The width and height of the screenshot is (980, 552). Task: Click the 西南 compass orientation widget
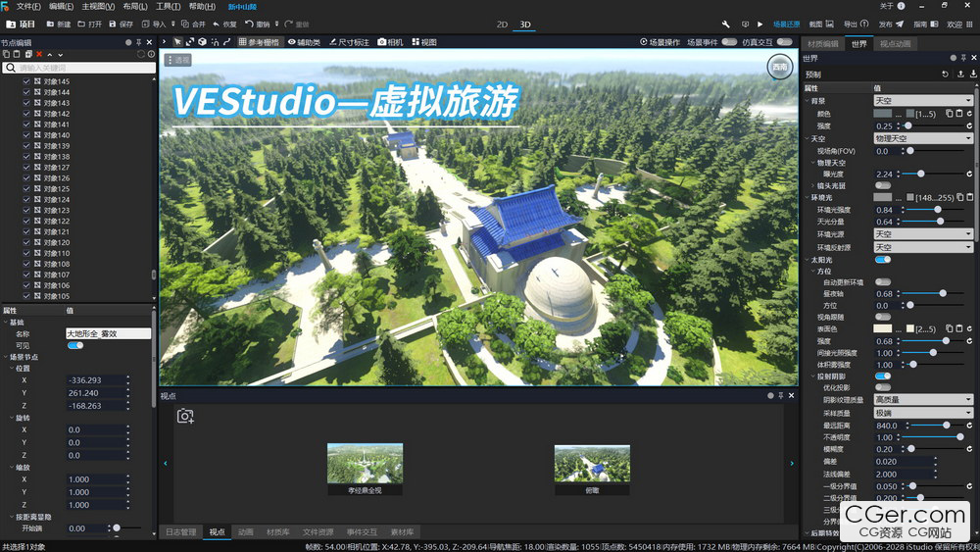pos(779,67)
